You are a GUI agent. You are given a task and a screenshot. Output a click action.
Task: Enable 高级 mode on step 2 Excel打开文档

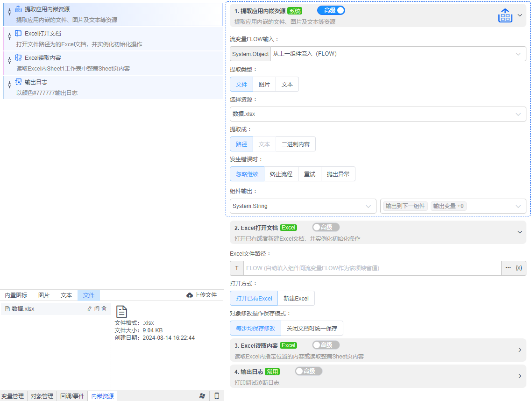tap(326, 227)
